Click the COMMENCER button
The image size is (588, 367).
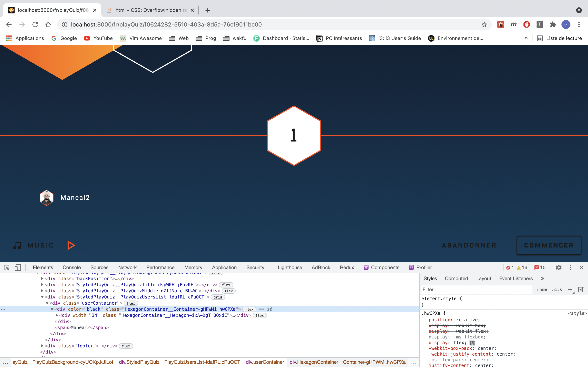click(x=549, y=245)
